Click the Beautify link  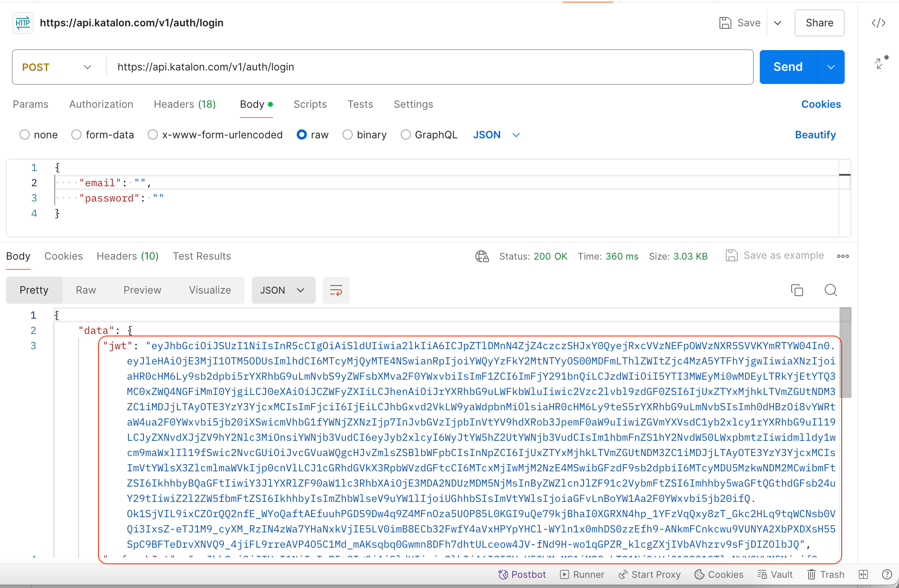point(815,134)
